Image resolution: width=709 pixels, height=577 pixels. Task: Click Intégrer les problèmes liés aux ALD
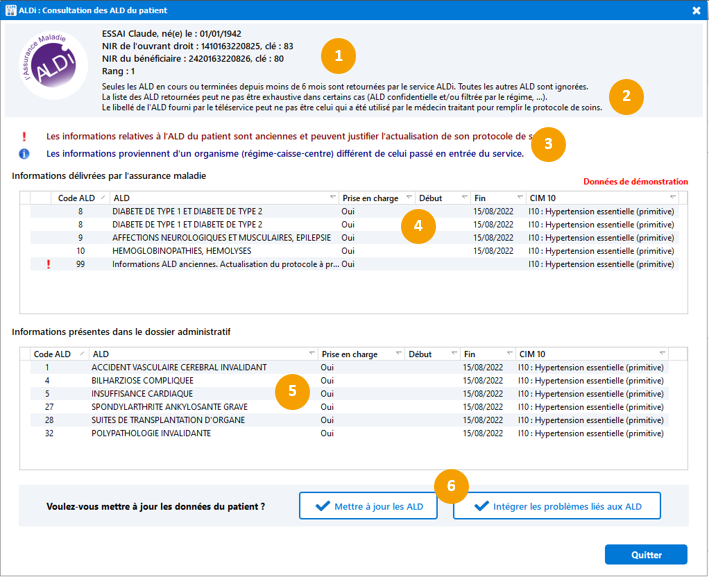click(557, 506)
